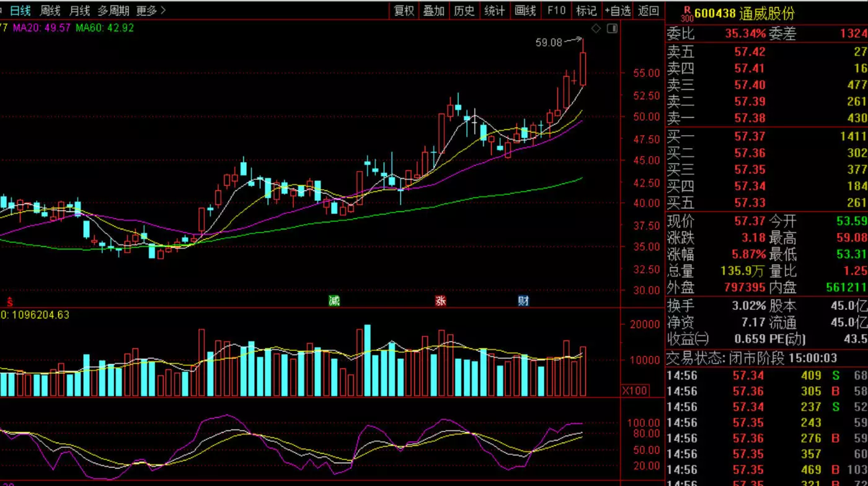Screen dimensions: 868x486
Task: Open the red 涨 event marker
Action: [x=441, y=301]
